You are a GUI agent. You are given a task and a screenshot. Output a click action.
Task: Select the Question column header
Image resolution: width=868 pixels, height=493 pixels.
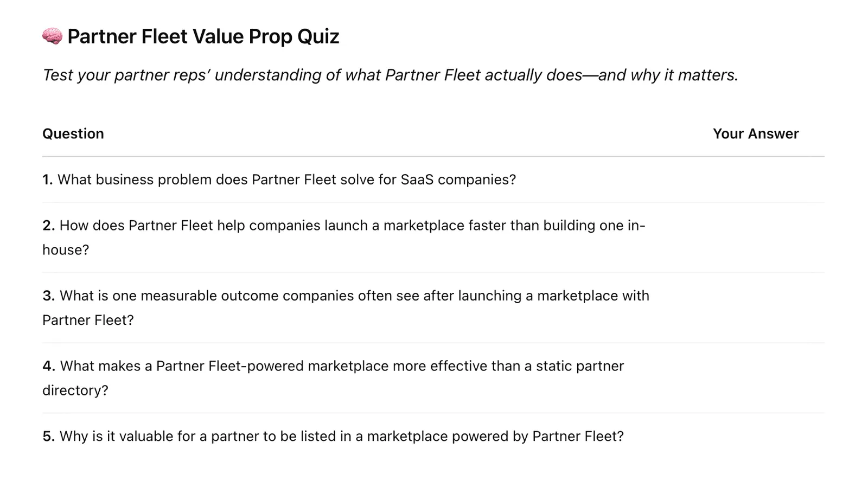73,134
